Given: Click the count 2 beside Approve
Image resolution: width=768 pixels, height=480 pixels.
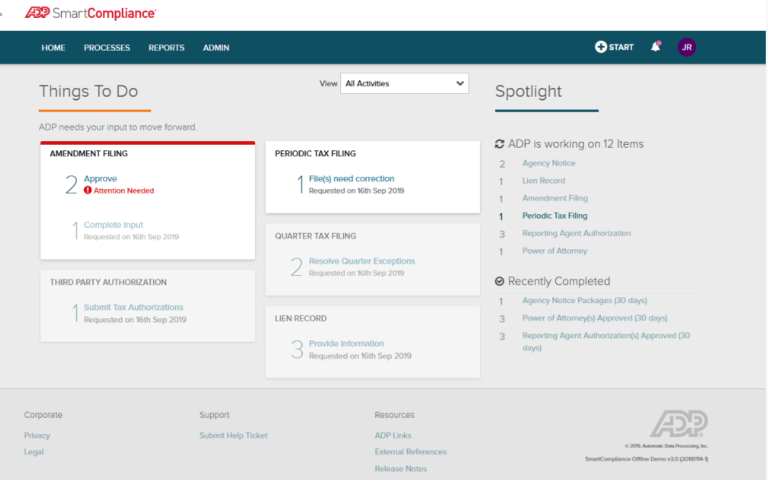Looking at the screenshot, I should point(72,185).
